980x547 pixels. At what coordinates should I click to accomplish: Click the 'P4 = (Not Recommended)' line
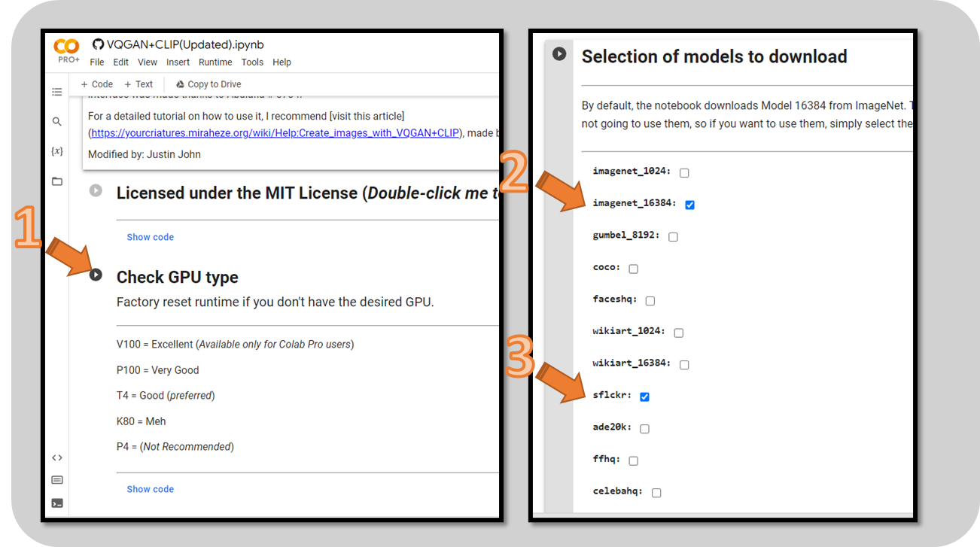(175, 447)
